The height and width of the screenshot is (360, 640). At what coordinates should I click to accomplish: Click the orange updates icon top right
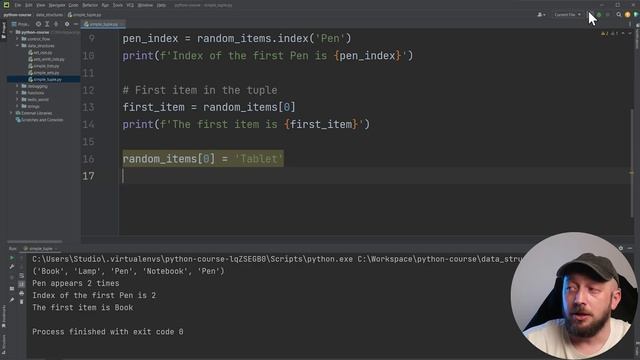(628, 15)
